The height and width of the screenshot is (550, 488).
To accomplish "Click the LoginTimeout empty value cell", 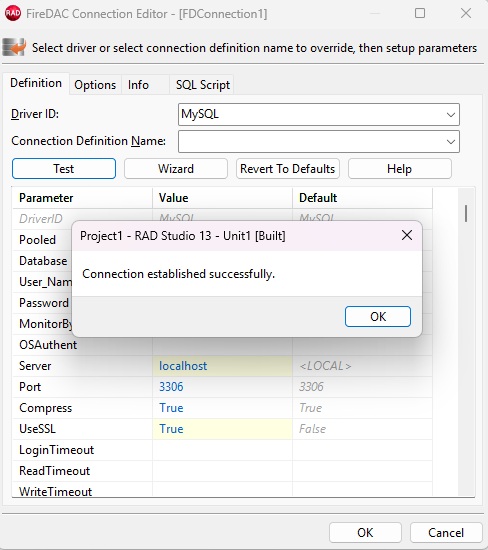I will 222,450.
